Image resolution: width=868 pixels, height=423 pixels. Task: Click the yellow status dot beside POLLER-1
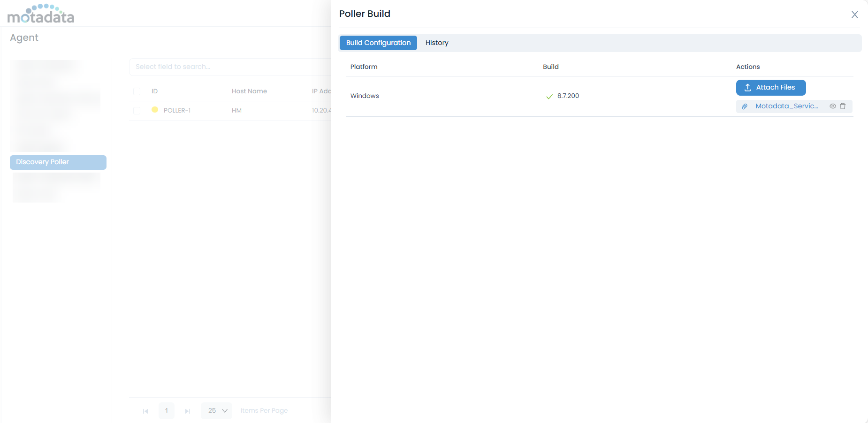[155, 110]
